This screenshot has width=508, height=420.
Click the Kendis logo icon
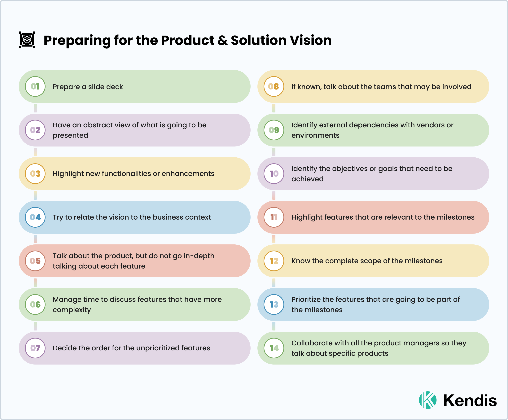click(428, 400)
